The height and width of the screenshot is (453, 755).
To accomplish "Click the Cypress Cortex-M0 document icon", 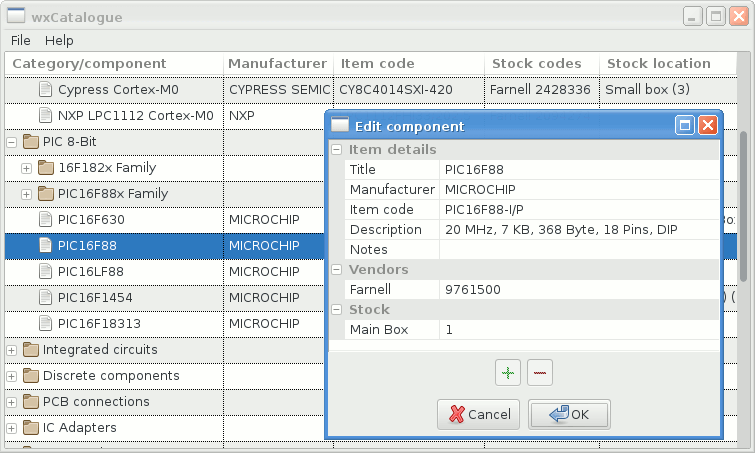I will (x=45, y=90).
